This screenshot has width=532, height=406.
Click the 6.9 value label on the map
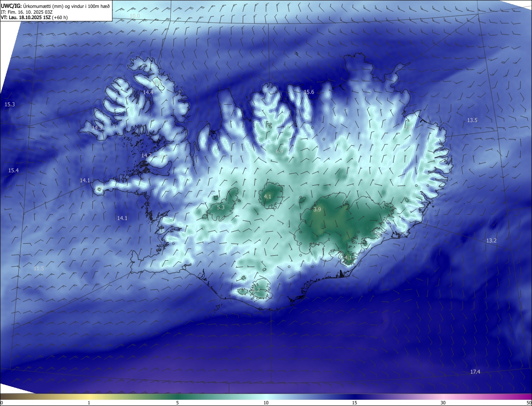279,152
